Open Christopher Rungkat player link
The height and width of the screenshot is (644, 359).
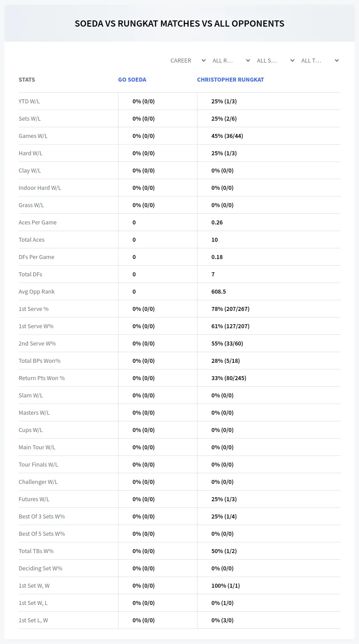pyautogui.click(x=230, y=80)
